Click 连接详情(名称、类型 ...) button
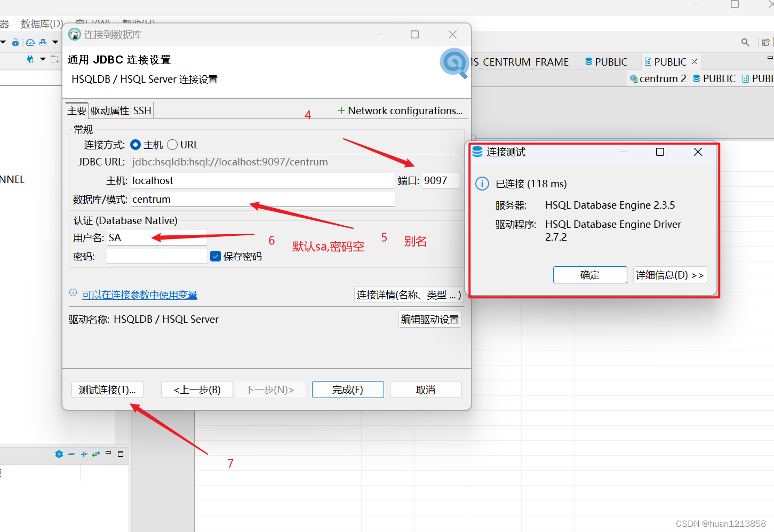Viewport: 774px width, 532px height. [409, 295]
